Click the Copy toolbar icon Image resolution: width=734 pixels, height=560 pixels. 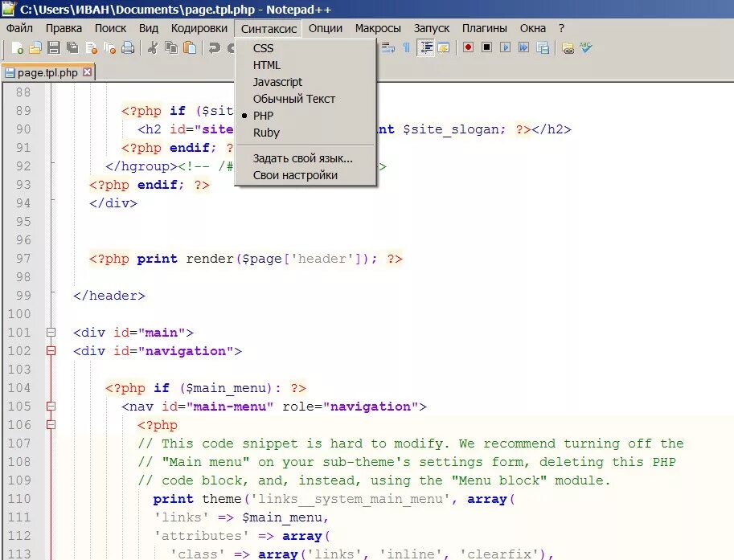pos(171,47)
